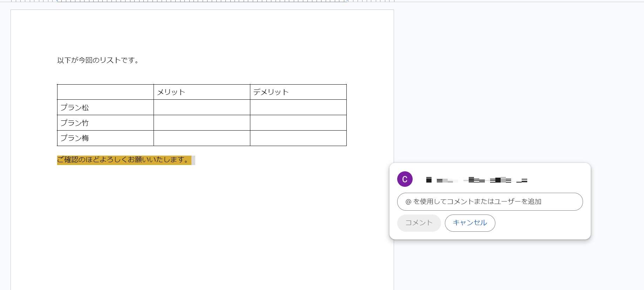Screen dimensions: 644x290
Task: Click the プラン梅 row label cell
Action: pos(105,138)
